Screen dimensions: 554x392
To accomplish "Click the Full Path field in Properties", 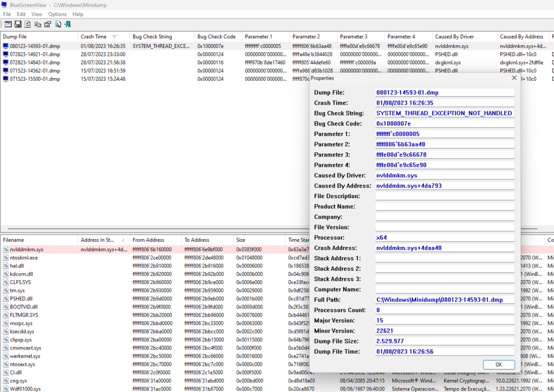I will (x=444, y=300).
